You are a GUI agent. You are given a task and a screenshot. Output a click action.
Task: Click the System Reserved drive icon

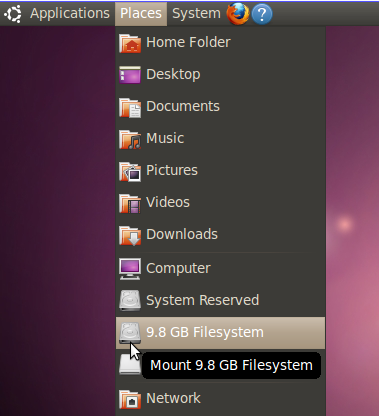click(x=130, y=300)
